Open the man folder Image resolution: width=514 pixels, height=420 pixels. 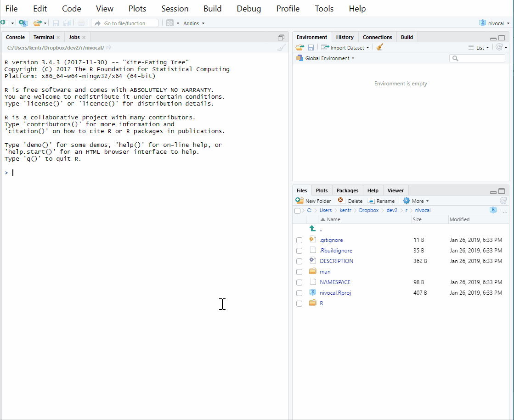[x=325, y=272]
